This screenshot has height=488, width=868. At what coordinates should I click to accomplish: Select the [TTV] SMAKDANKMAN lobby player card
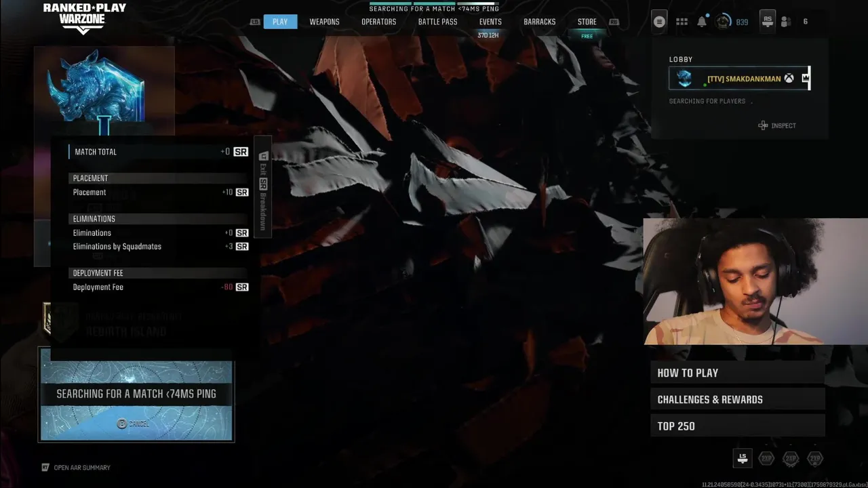(739, 79)
